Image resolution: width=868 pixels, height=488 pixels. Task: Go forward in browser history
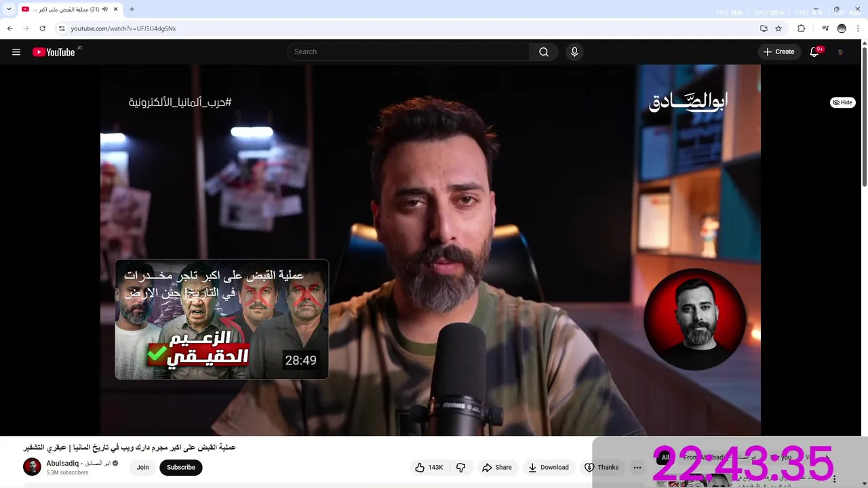point(26,28)
